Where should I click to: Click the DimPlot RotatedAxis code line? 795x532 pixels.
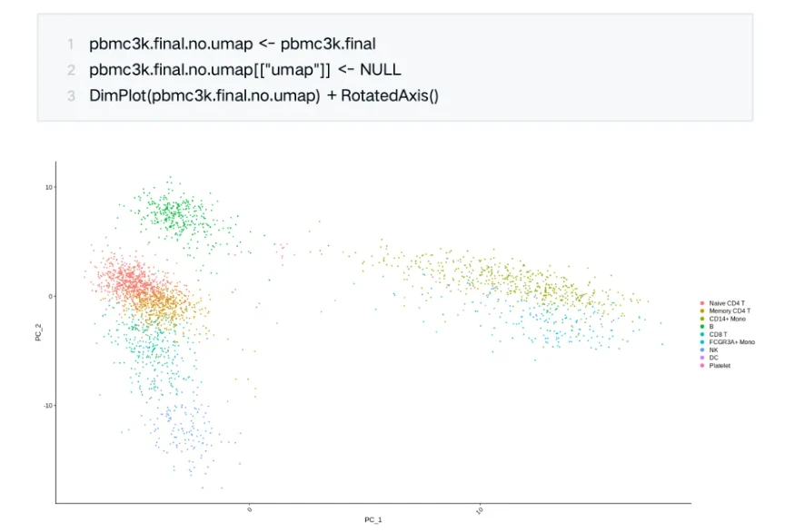coord(263,95)
